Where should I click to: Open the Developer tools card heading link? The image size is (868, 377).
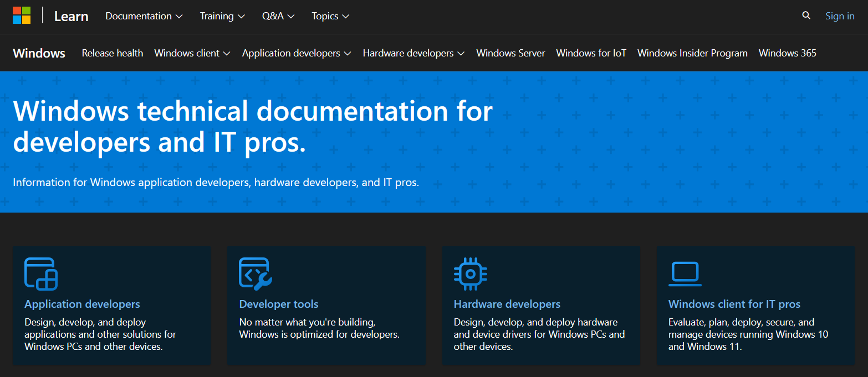coord(279,304)
